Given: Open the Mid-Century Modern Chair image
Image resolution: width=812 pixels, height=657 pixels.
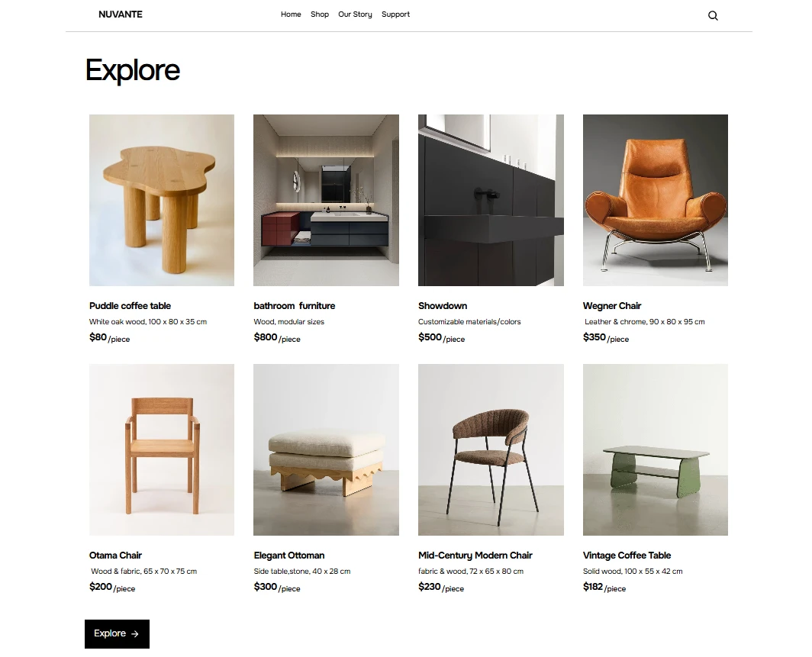Looking at the screenshot, I should tap(491, 450).
